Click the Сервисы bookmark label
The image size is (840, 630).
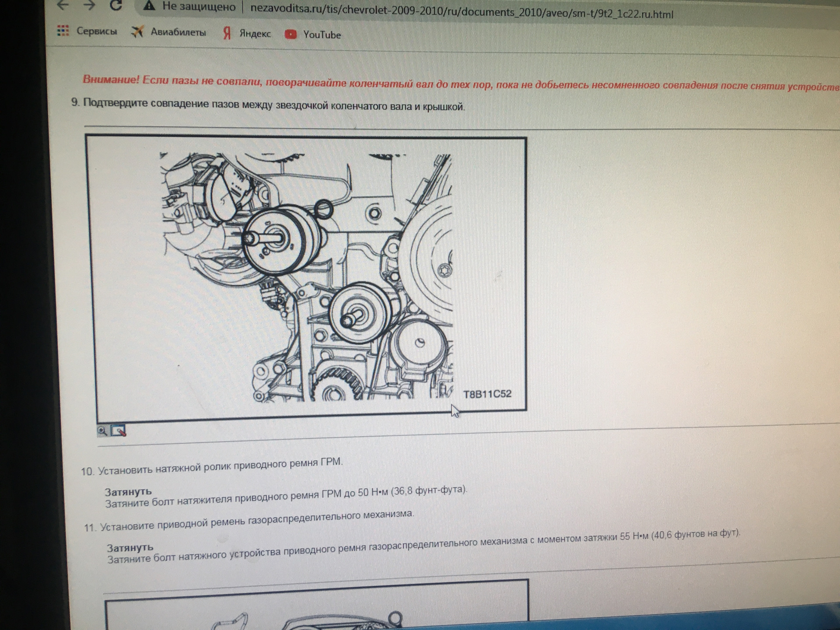(x=97, y=31)
